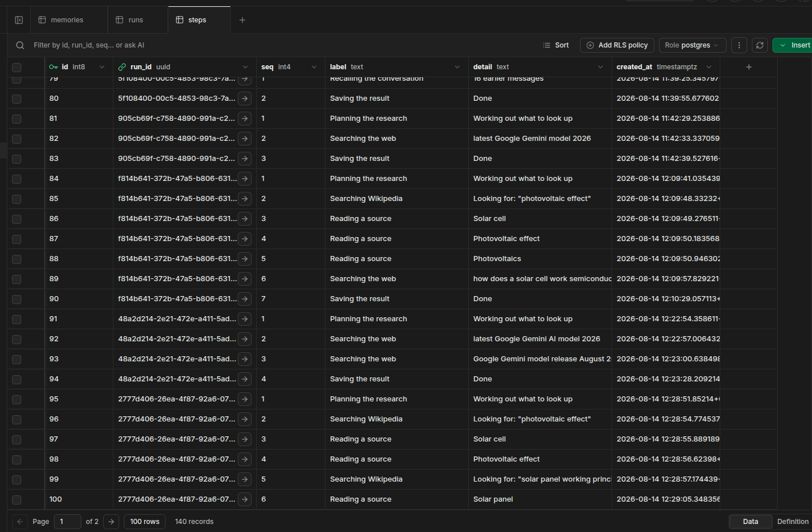Screen dimensions: 812x532
Task: Tick the checkbox for row 88
Action: click(17, 259)
